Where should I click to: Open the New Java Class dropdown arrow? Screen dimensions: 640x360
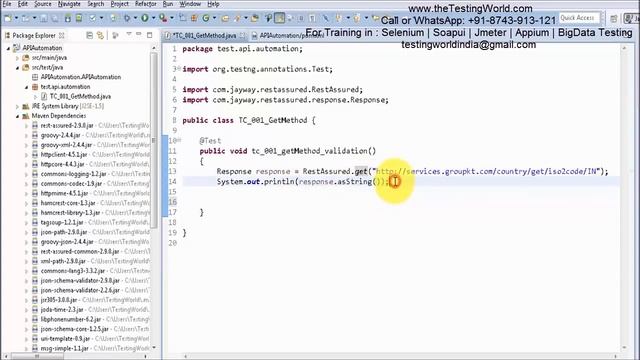click(x=214, y=18)
